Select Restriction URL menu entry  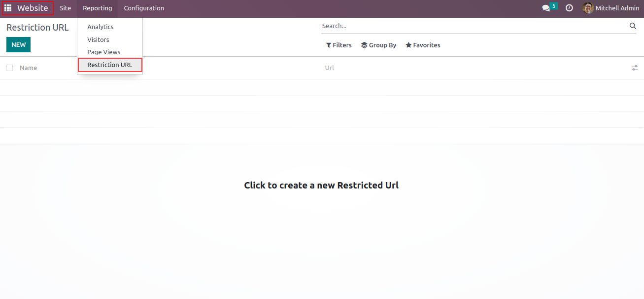[x=110, y=65]
